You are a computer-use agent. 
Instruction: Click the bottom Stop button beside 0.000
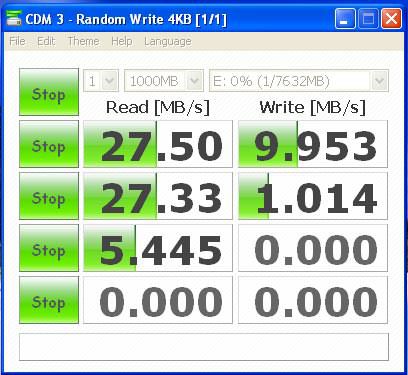pyautogui.click(x=49, y=300)
